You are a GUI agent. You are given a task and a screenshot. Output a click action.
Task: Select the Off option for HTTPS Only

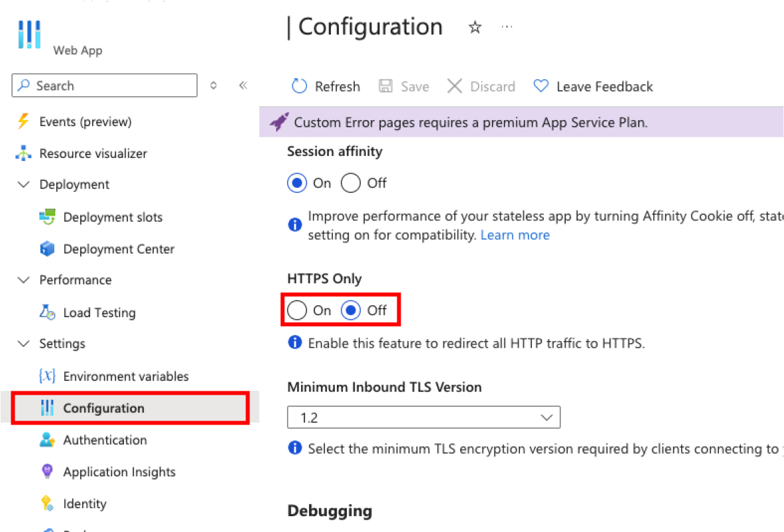pos(352,309)
